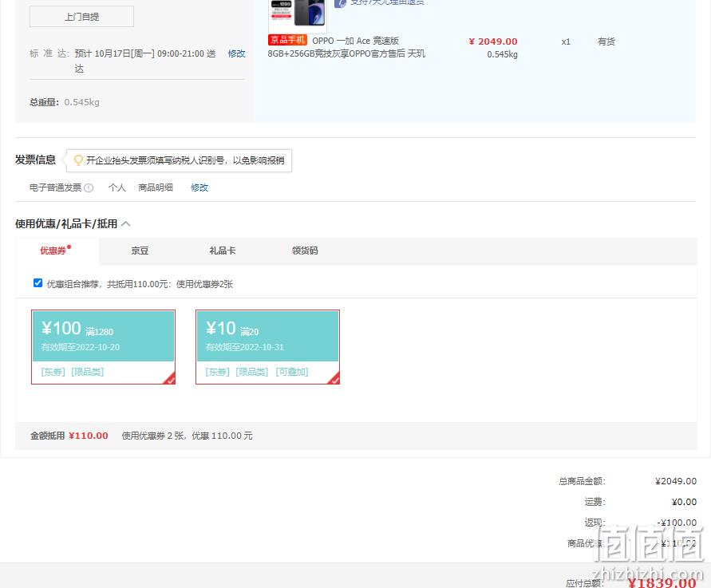
Task: Switch to the 领货码 tab
Action: click(305, 251)
